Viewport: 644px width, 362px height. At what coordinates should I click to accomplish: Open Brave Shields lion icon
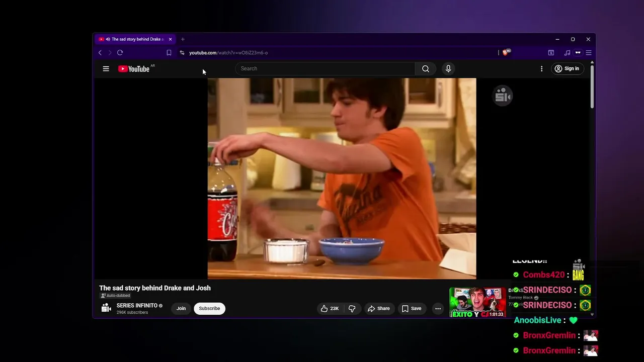[506, 52]
